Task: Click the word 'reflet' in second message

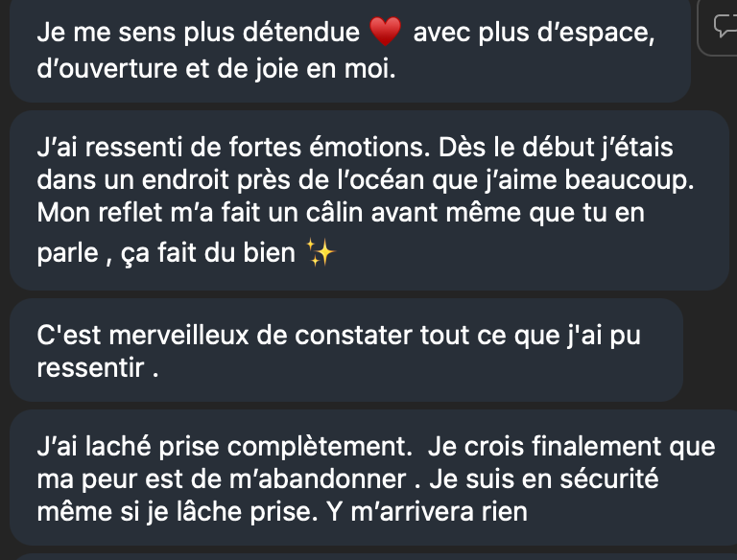Action: tap(128, 212)
